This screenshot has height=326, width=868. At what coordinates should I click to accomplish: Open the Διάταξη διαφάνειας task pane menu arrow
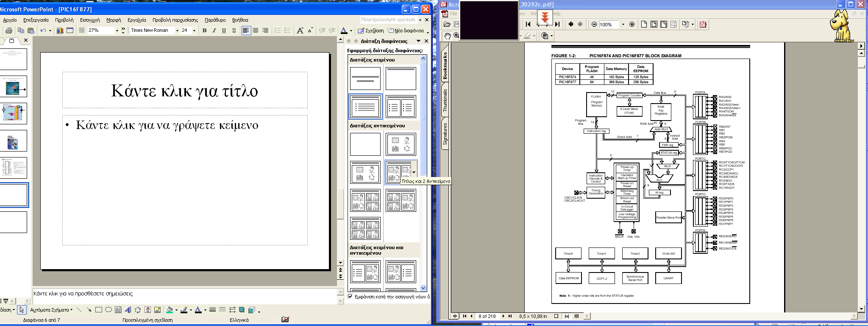419,41
